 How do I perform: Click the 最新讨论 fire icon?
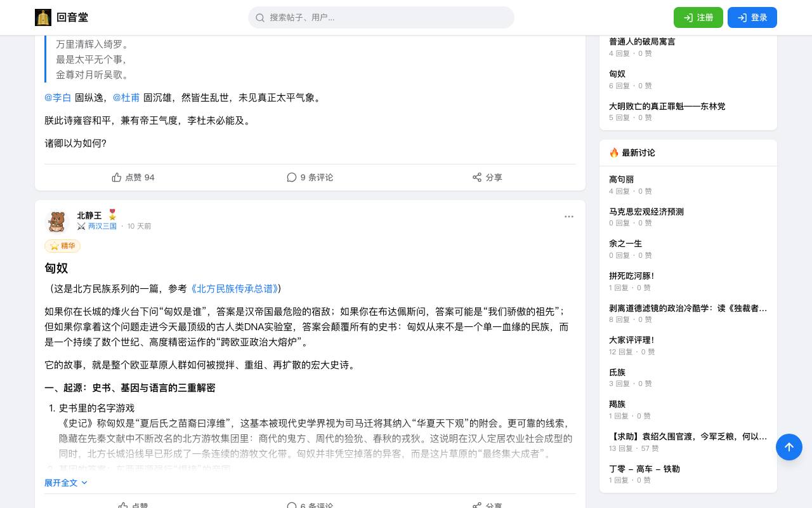(x=614, y=153)
